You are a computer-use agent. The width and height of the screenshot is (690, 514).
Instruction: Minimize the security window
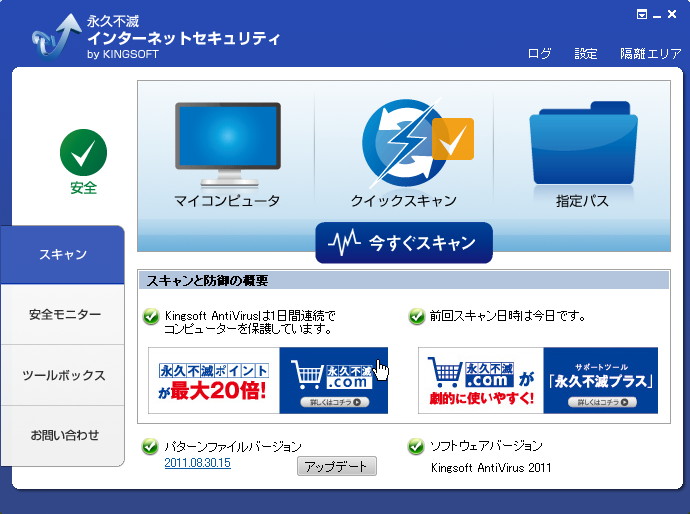(657, 16)
